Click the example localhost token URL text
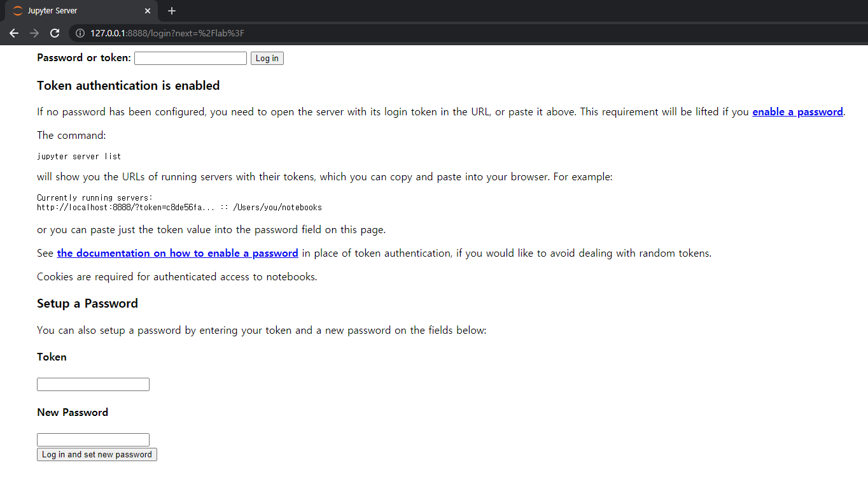This screenshot has height=486, width=868. click(x=179, y=208)
